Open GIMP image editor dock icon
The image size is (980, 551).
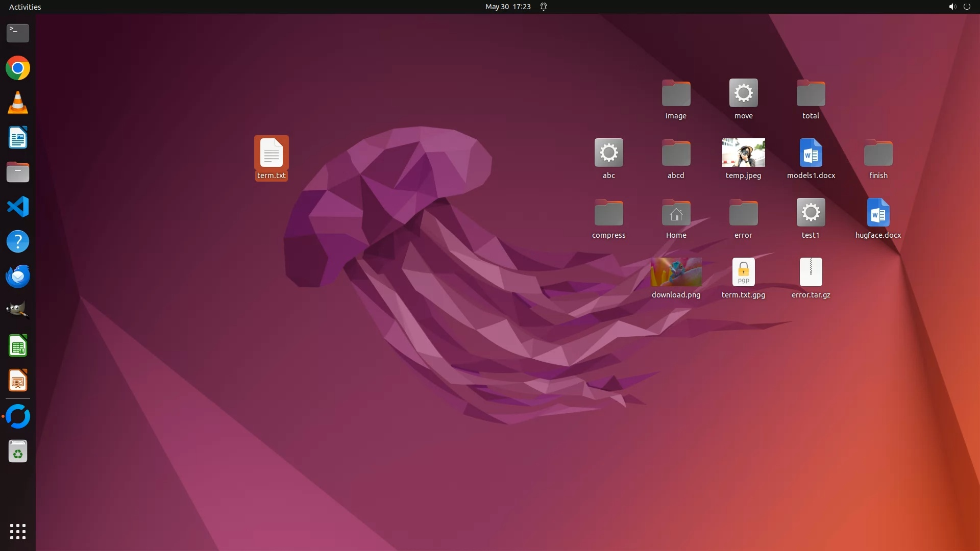pos(18,311)
